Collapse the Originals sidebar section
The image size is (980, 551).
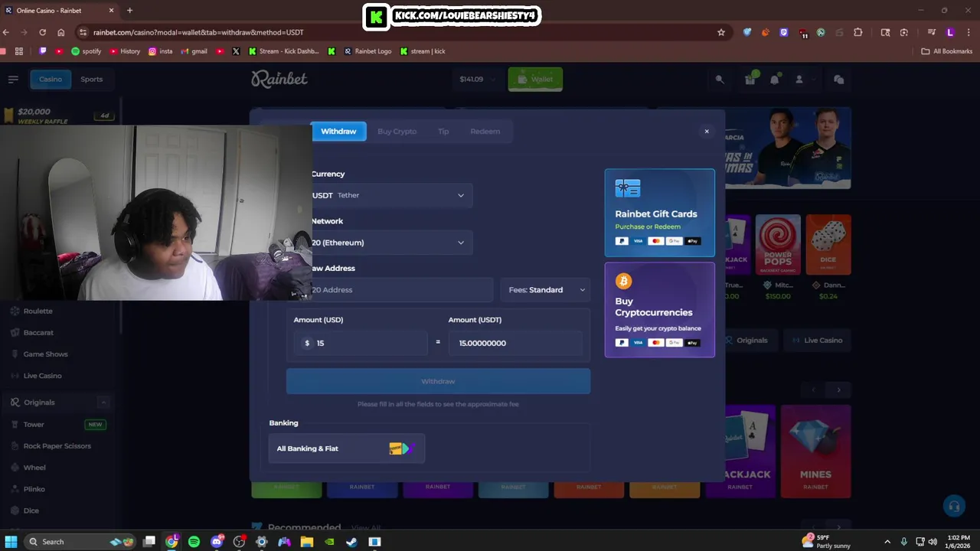click(103, 403)
